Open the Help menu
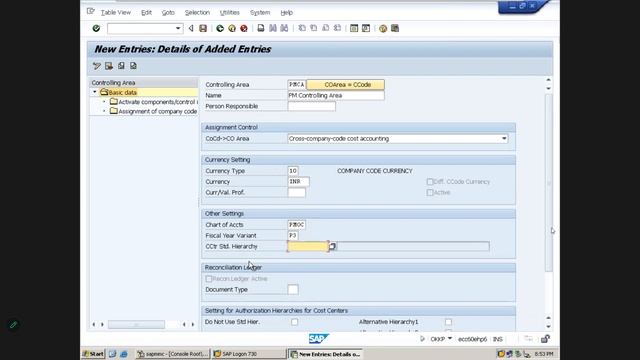Screen dimensions: 640x360 point(287,13)
